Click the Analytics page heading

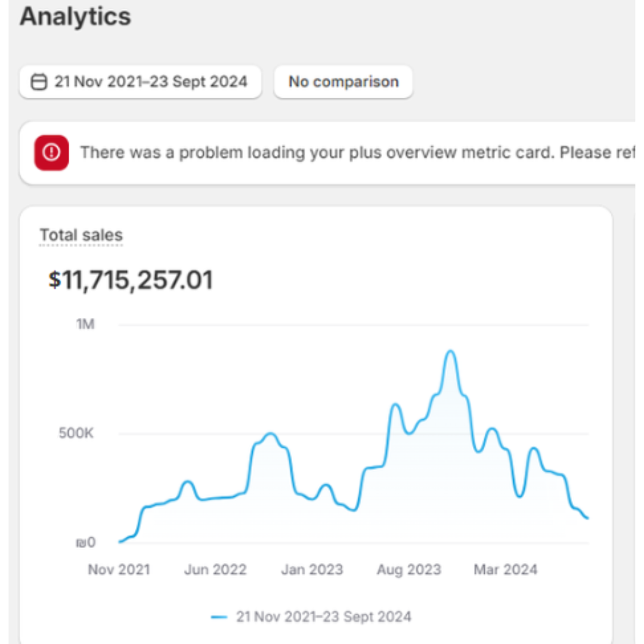click(x=75, y=17)
